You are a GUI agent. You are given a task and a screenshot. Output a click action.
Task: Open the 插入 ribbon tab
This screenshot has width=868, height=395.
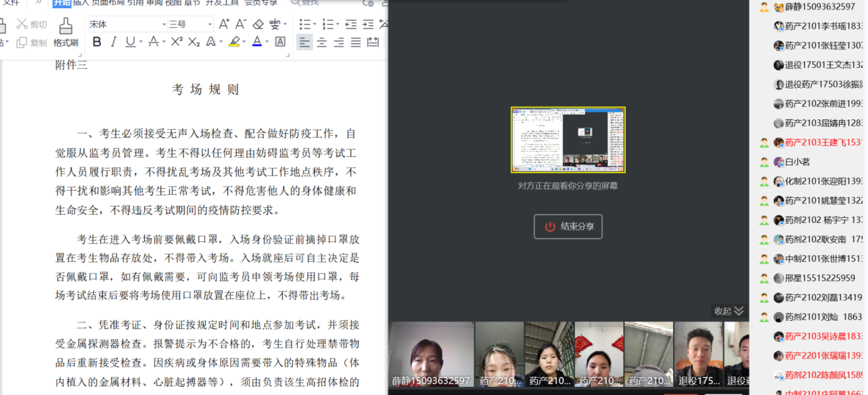[81, 3]
